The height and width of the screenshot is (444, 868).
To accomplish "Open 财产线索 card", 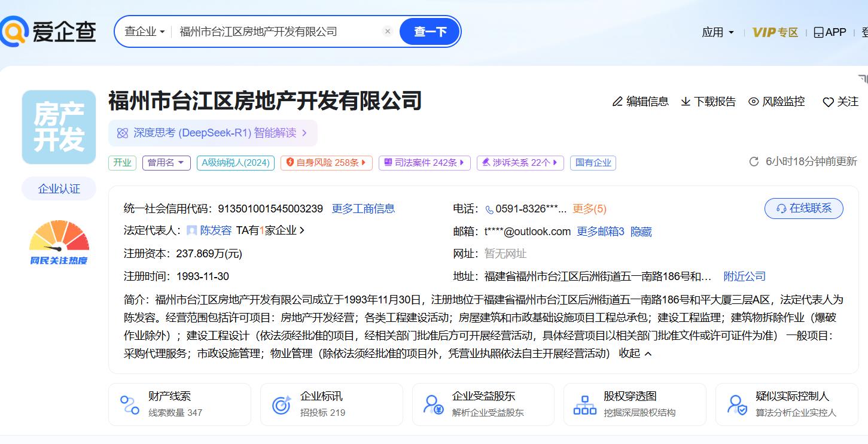I will [x=179, y=404].
